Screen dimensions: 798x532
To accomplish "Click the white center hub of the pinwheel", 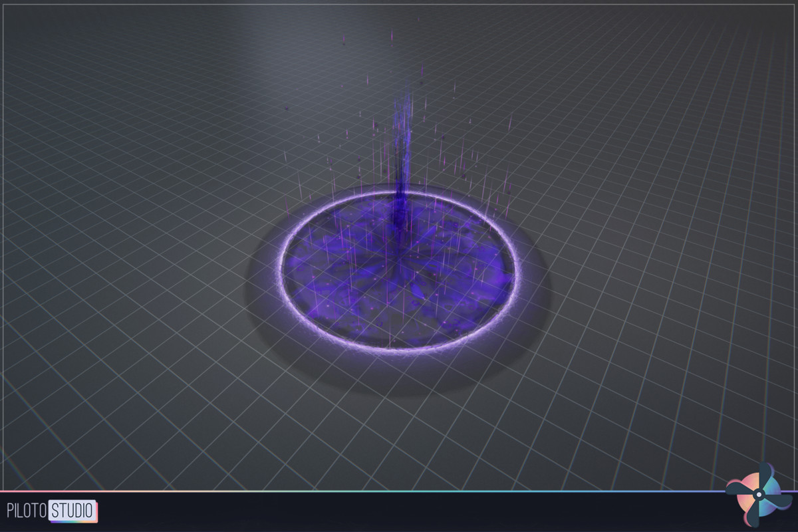I will 759,494.
